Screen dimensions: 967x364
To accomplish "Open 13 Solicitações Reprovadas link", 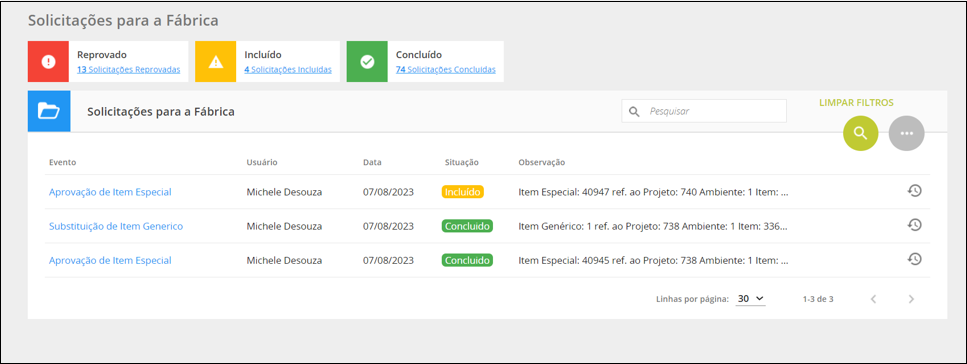I will click(129, 70).
